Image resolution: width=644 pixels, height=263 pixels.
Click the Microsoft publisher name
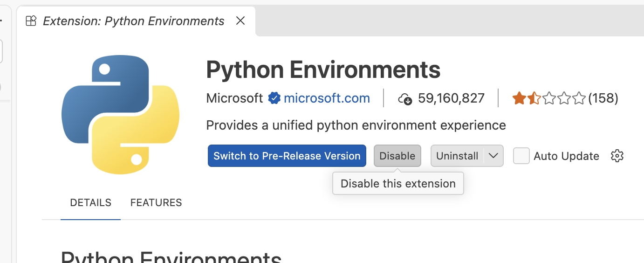click(235, 98)
